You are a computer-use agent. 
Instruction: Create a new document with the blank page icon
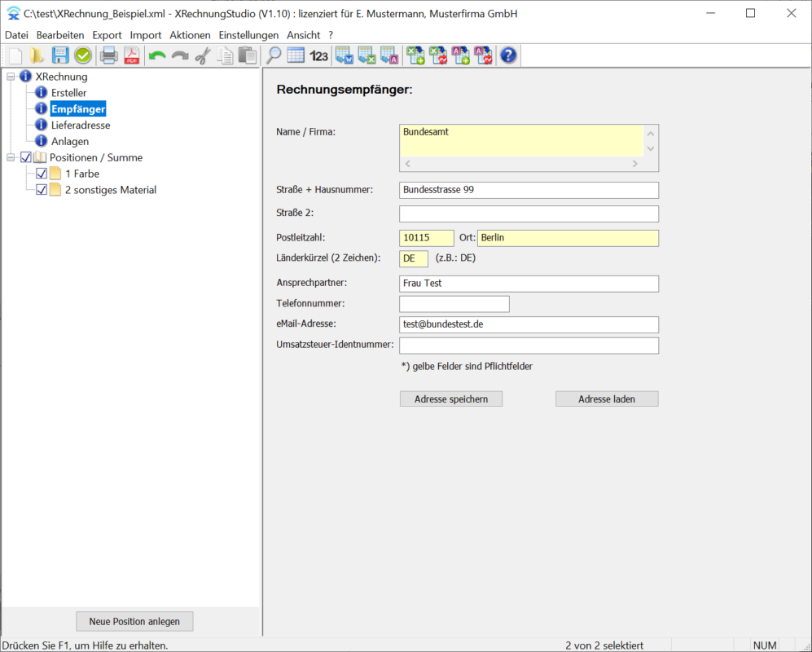pos(15,55)
